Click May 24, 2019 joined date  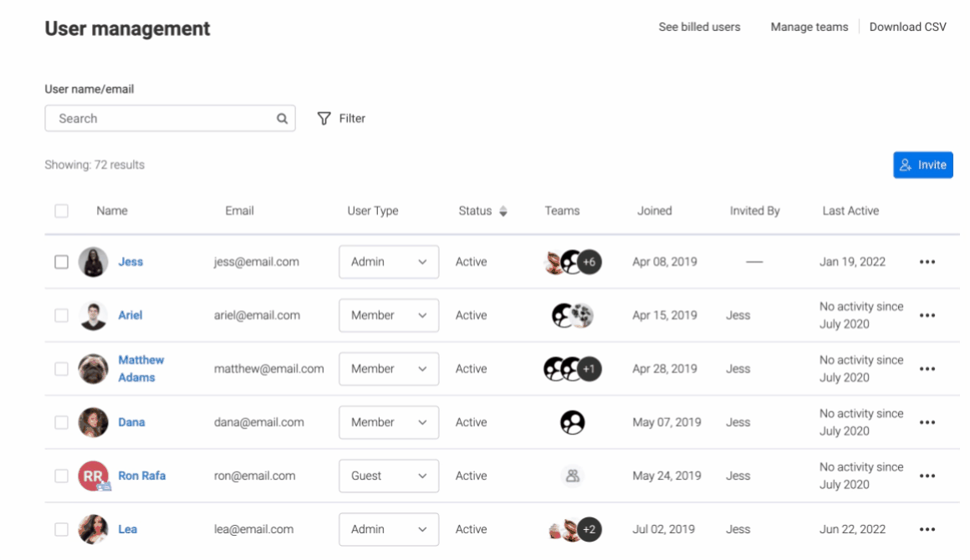click(666, 476)
